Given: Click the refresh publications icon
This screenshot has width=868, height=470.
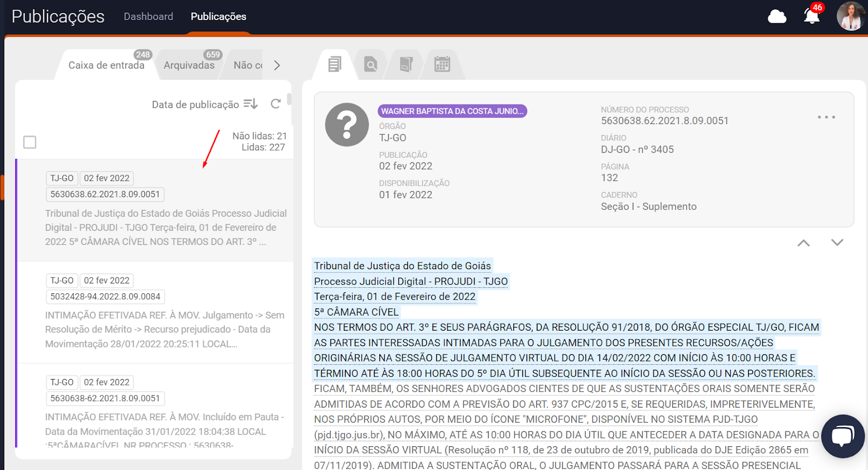Looking at the screenshot, I should pos(276,104).
